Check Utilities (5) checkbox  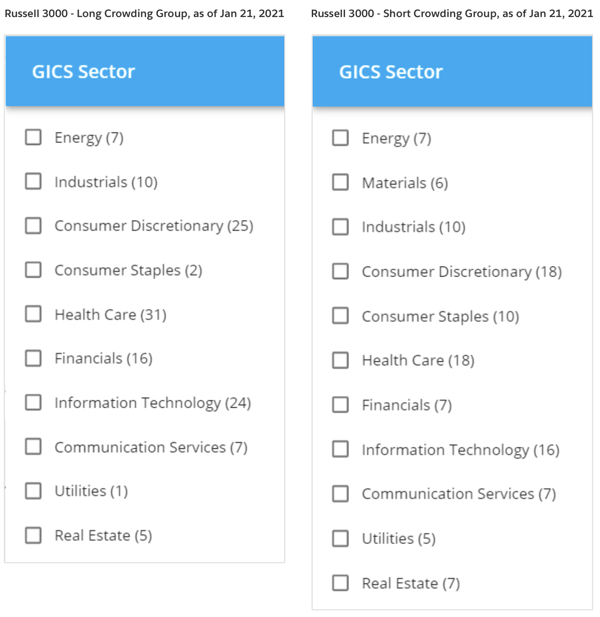click(340, 538)
